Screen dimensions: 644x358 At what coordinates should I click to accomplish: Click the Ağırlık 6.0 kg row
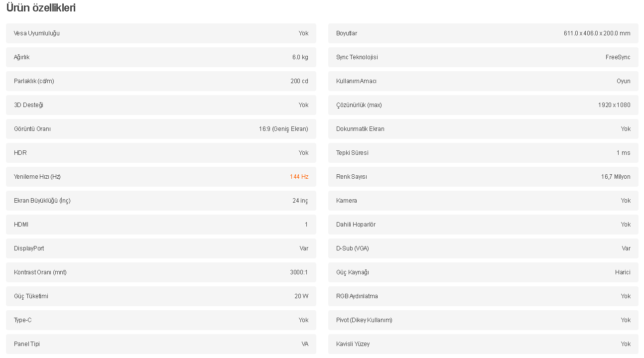[161, 57]
